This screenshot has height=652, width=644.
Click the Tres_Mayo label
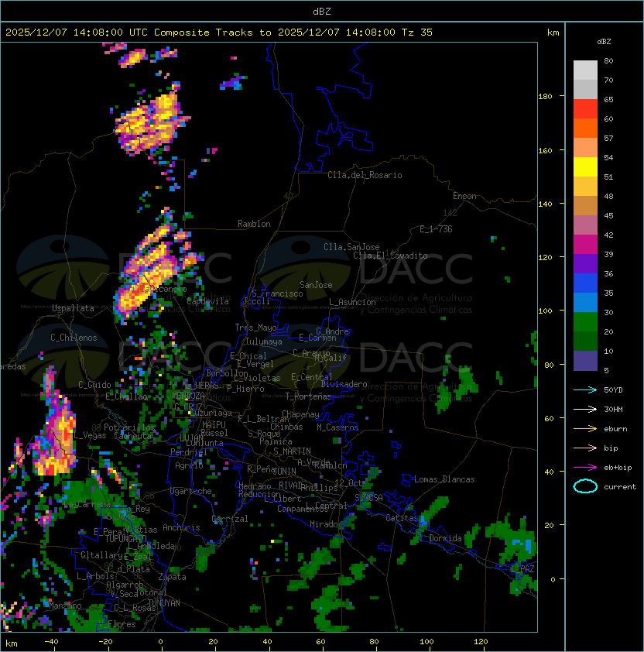255,328
